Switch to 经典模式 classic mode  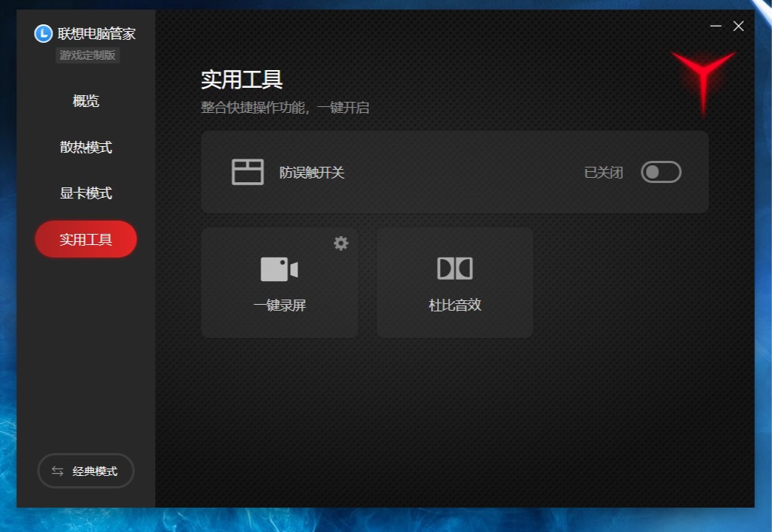[x=85, y=471]
